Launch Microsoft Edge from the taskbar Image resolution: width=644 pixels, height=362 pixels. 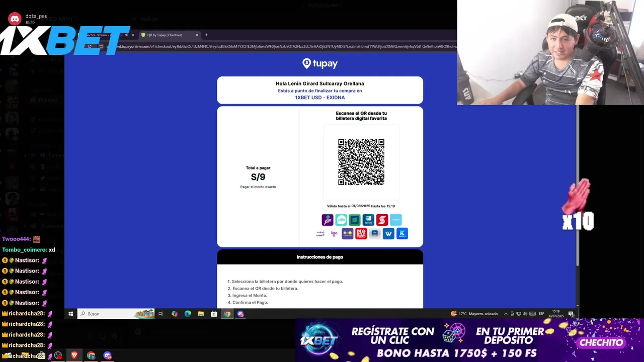coord(188,314)
